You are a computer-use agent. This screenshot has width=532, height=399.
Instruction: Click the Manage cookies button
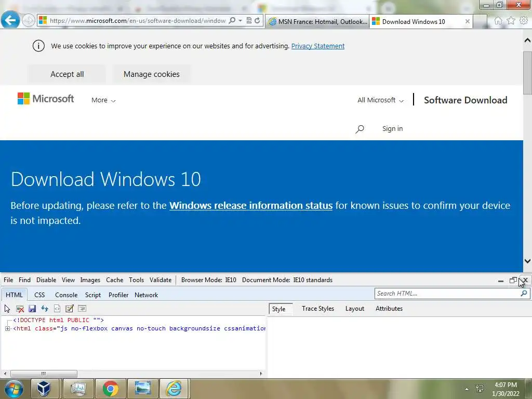151,74
